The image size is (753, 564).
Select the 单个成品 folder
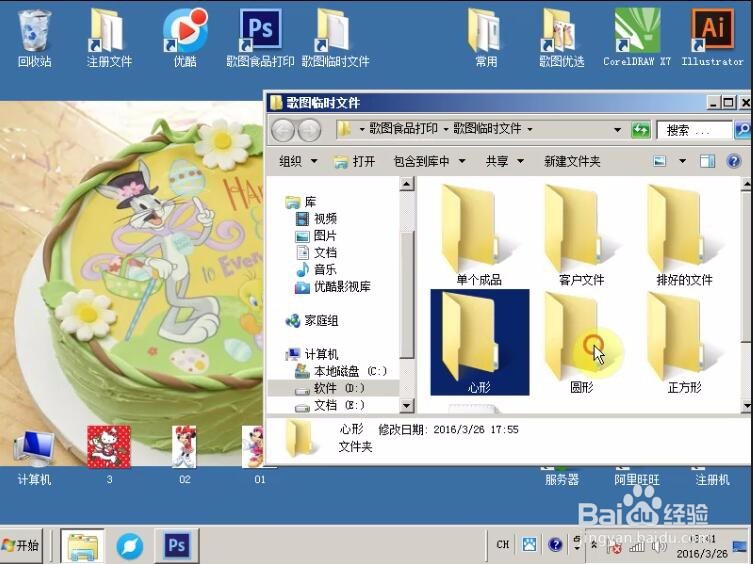click(x=479, y=235)
